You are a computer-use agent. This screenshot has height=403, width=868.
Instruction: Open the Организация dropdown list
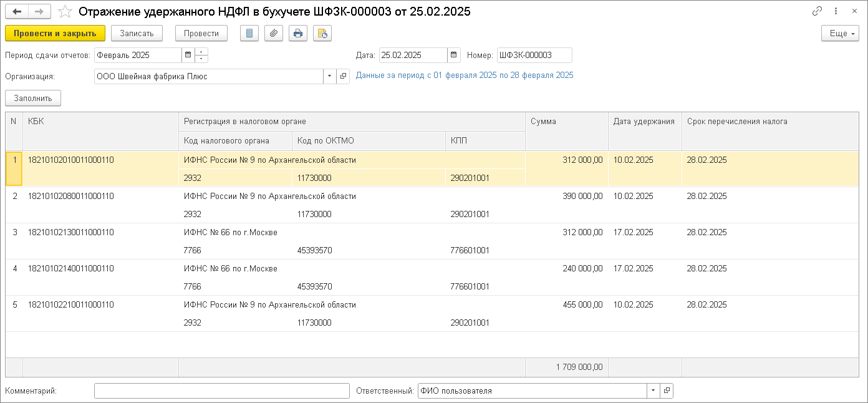329,76
